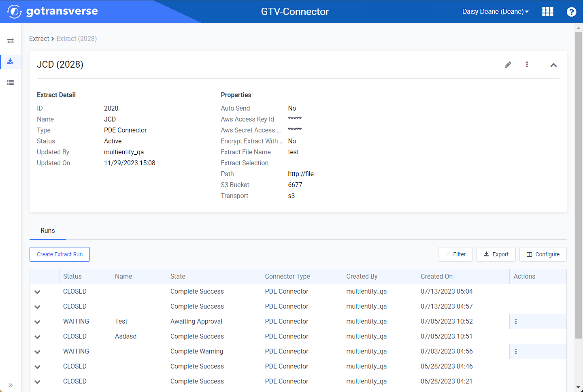Click the Asdasd run name

(x=126, y=336)
